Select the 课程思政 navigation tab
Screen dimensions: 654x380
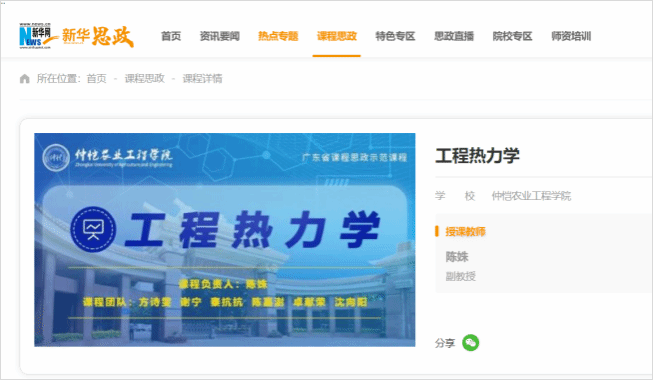tap(337, 36)
